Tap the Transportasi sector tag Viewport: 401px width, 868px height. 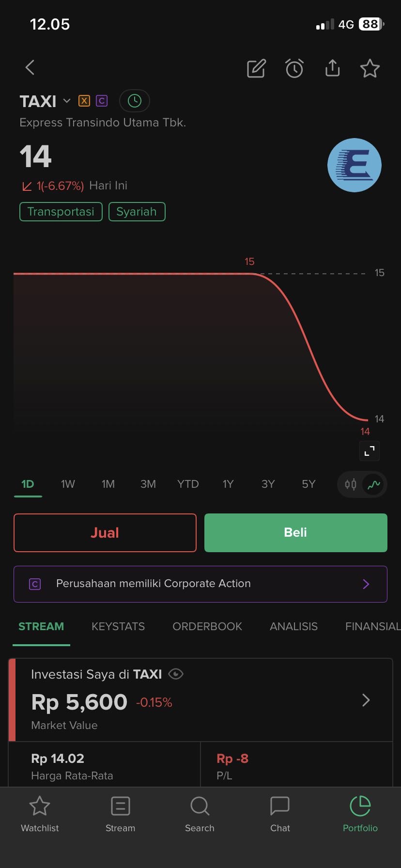point(61,212)
